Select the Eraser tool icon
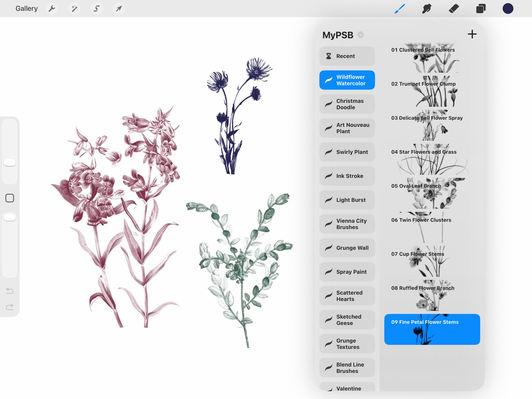 pos(454,9)
